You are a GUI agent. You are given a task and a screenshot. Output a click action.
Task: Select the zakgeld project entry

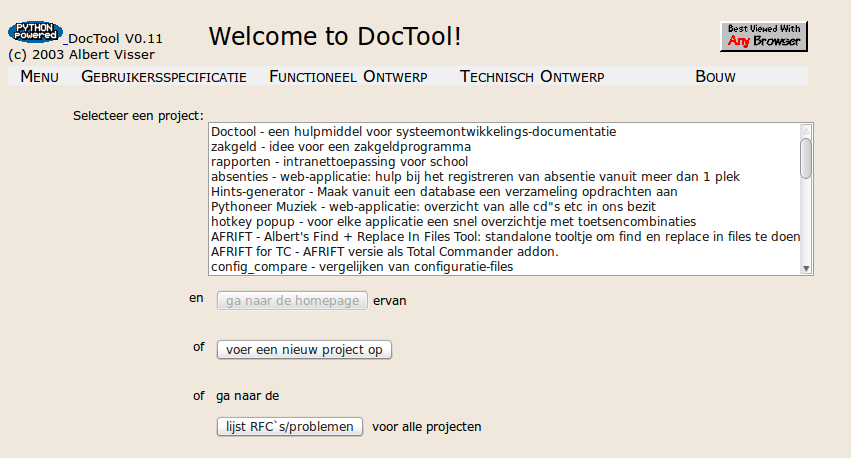click(x=505, y=147)
